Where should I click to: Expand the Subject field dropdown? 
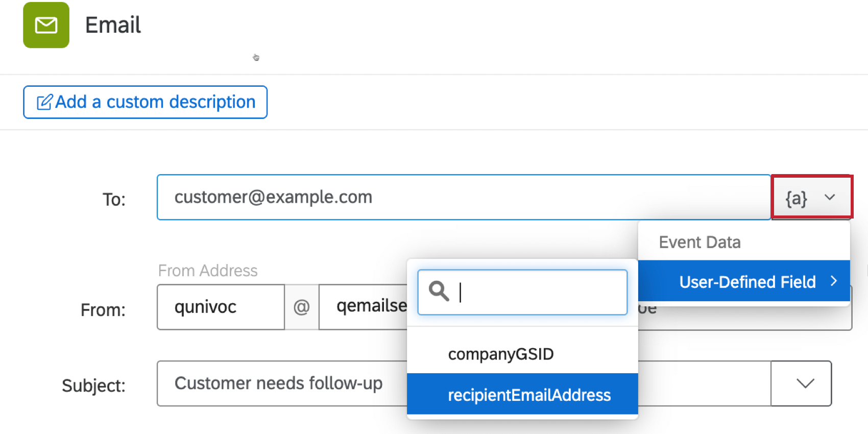[801, 383]
